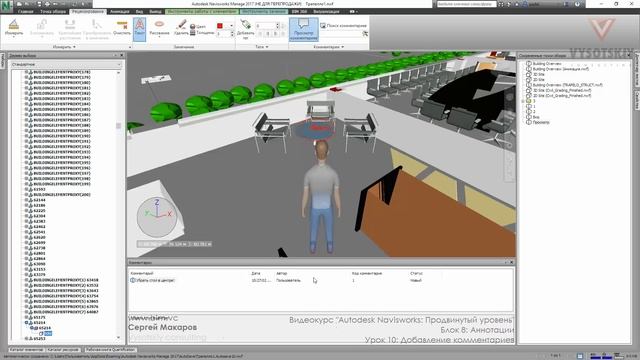640x360 pixels.
Task: Sort by the Статус column header
Action: coord(416,273)
